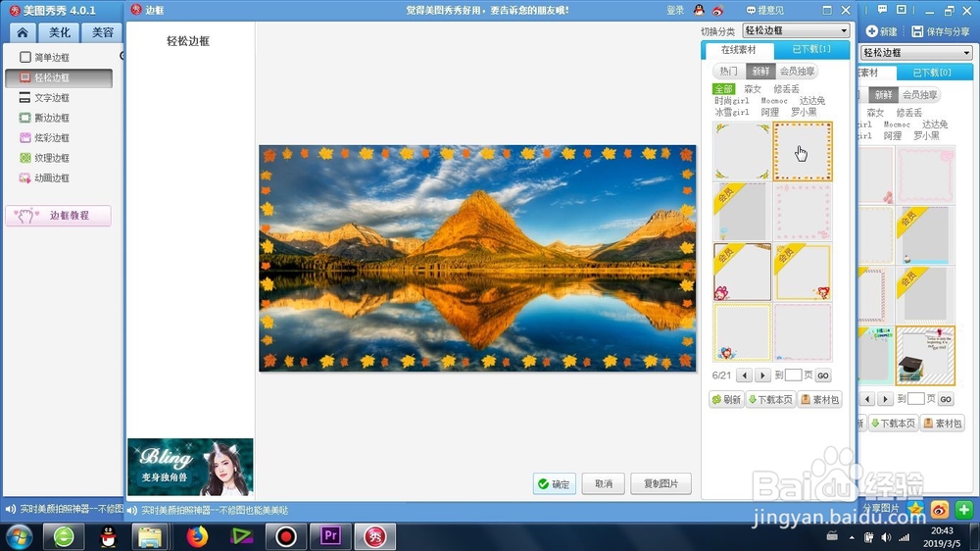Choose the green leaf corner frame thumbnail
Screen dimensions: 980x551
(742, 151)
